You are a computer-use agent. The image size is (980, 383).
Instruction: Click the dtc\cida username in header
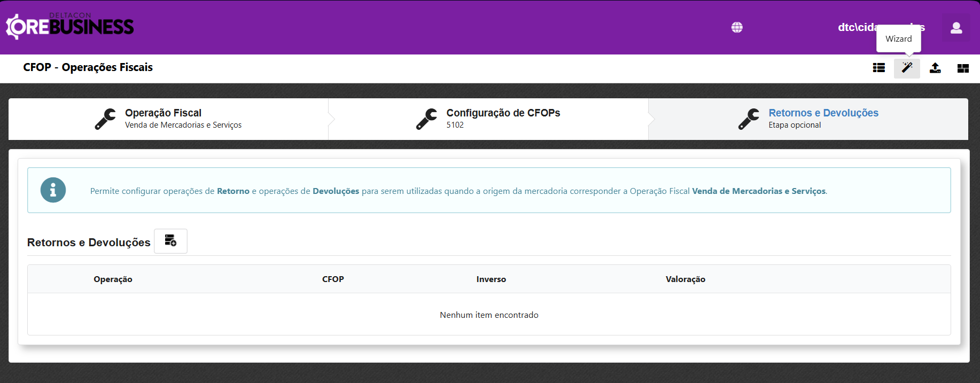point(857,27)
